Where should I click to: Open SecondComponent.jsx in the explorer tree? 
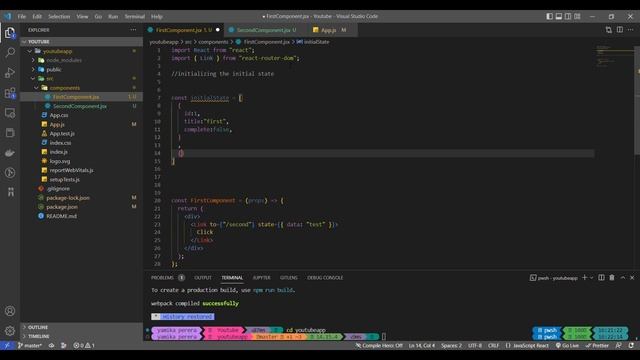point(82,106)
